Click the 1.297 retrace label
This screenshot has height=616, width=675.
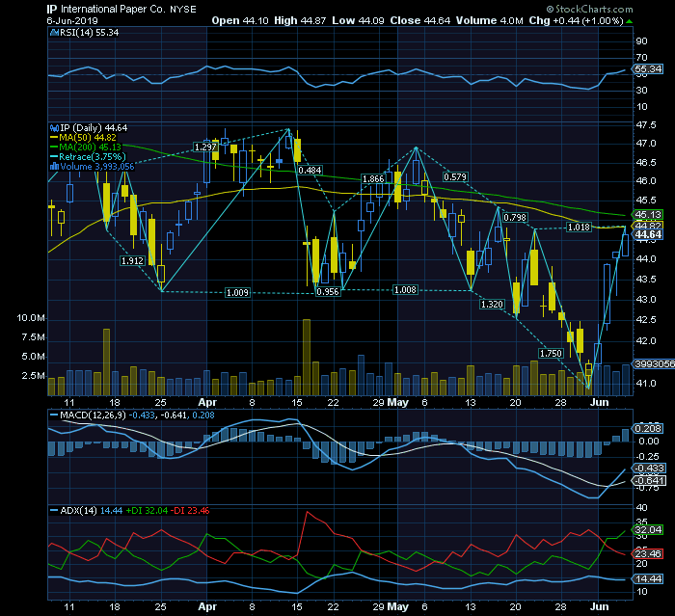[x=205, y=147]
